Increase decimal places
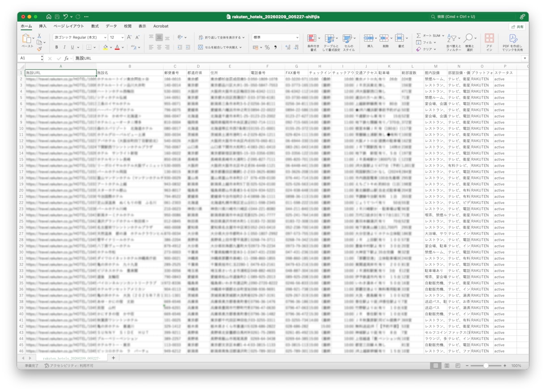 288,47
